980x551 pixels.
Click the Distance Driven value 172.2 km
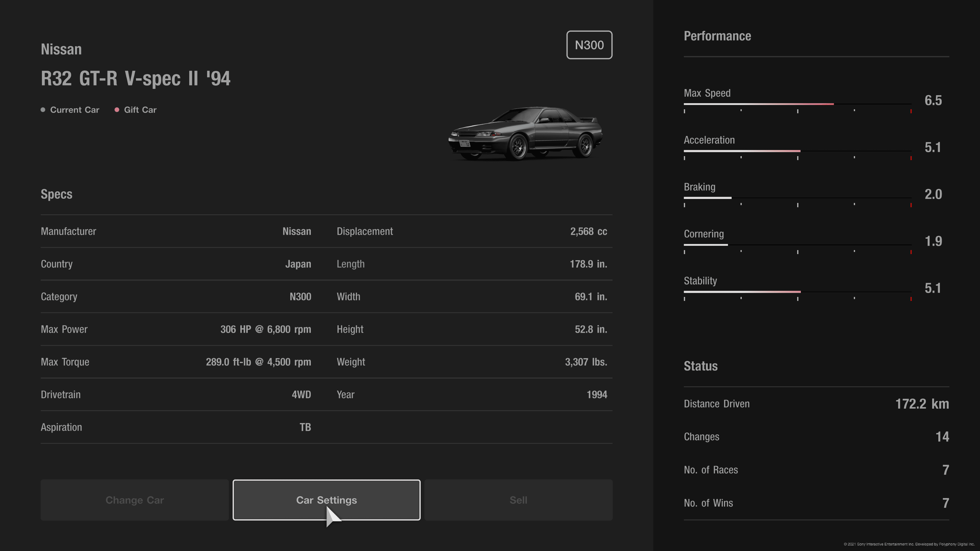pyautogui.click(x=922, y=404)
